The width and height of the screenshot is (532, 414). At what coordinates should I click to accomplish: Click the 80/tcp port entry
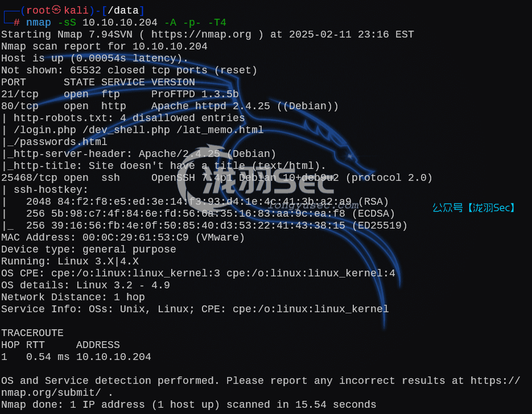click(x=20, y=106)
